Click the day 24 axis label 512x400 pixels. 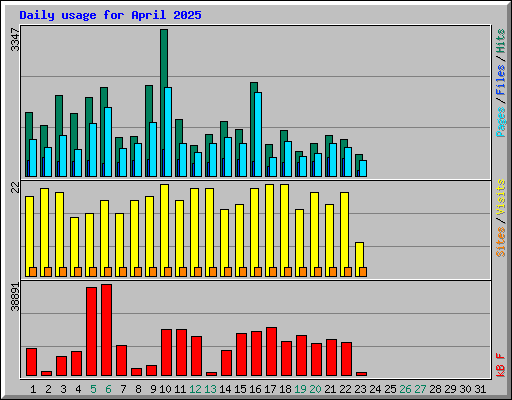[375, 389]
